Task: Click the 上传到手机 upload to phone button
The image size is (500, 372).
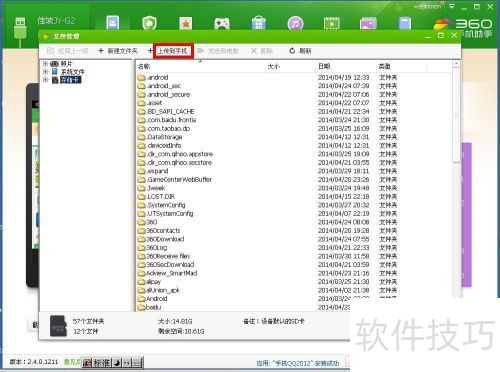Action: 173,51
